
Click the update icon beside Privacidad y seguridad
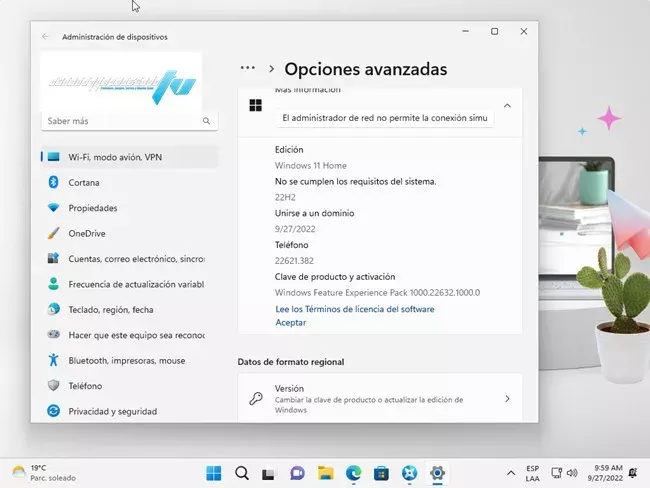click(53, 411)
